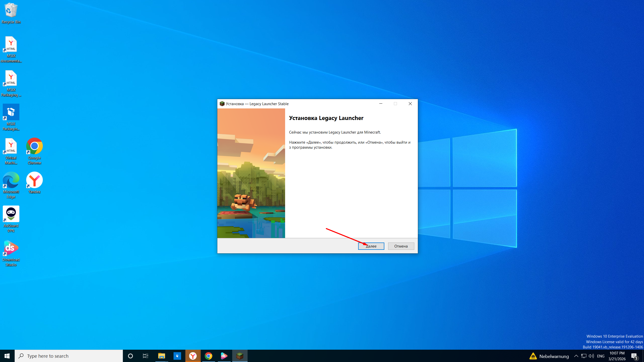Select the MSIX Packaging Tool desktop shortcut

point(11,117)
